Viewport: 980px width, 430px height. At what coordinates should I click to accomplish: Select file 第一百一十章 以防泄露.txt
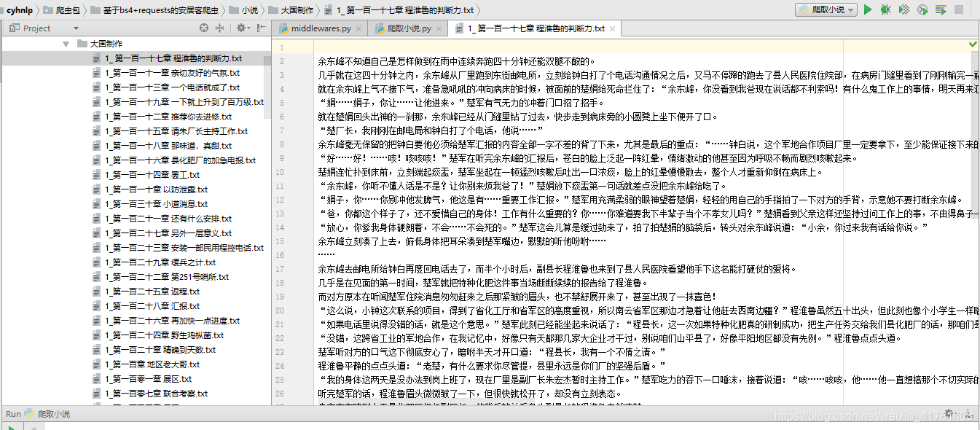(150, 189)
